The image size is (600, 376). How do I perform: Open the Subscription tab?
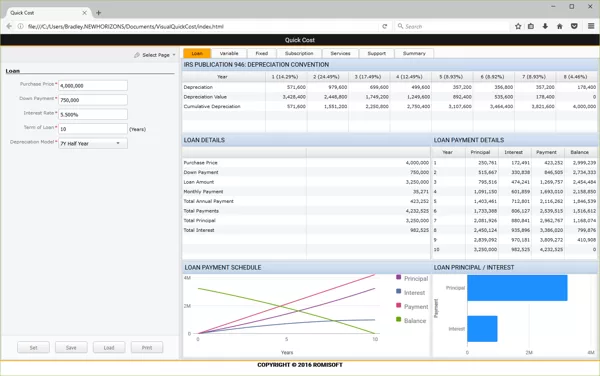pyautogui.click(x=299, y=54)
